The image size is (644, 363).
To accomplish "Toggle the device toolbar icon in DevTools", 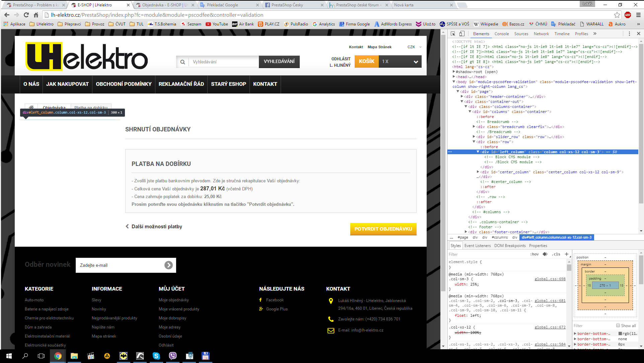I will tap(462, 34).
